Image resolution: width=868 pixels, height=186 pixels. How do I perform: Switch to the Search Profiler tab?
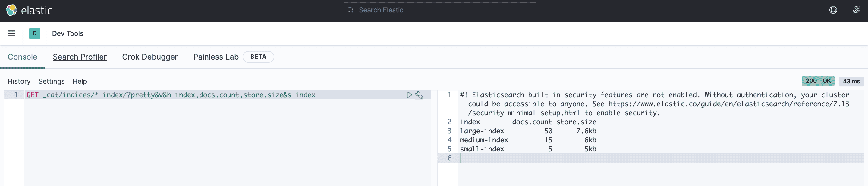(80, 57)
